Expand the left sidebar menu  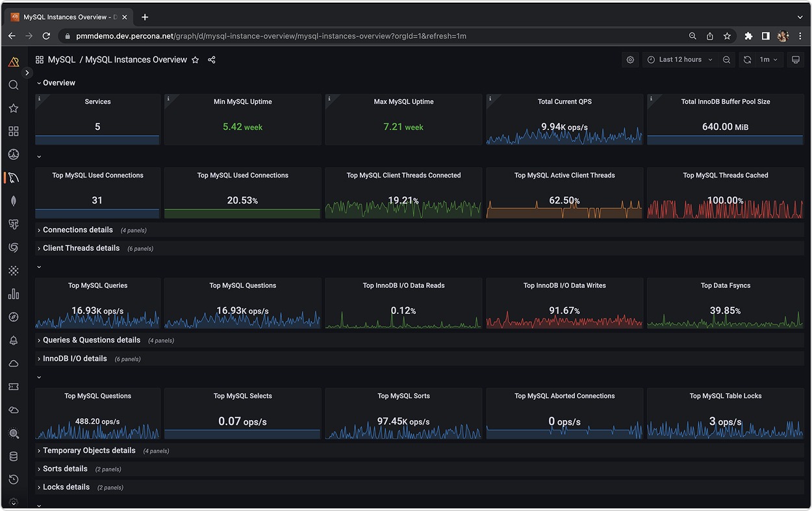27,73
